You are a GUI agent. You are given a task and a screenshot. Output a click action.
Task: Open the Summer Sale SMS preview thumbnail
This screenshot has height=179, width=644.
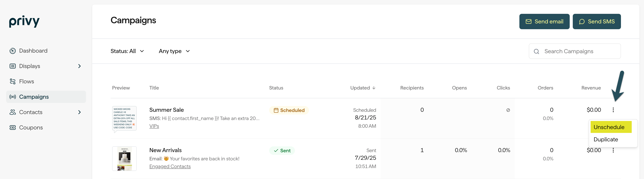(124, 119)
